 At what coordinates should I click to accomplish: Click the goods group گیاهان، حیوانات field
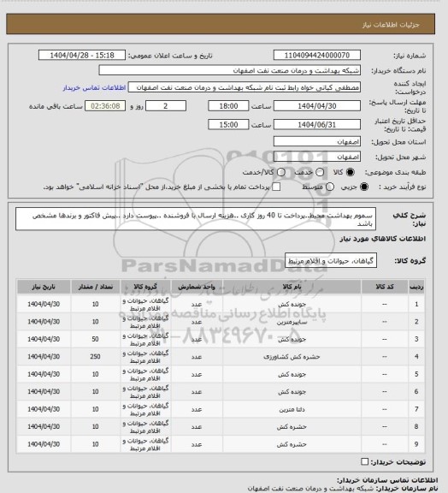pos(331,260)
